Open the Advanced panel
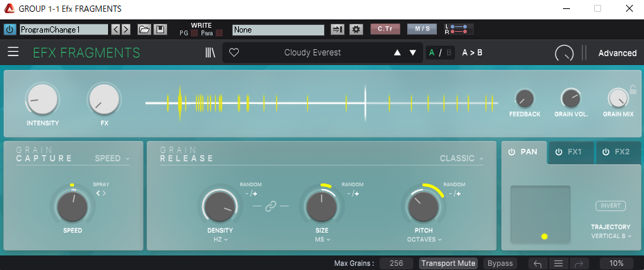 617,53
